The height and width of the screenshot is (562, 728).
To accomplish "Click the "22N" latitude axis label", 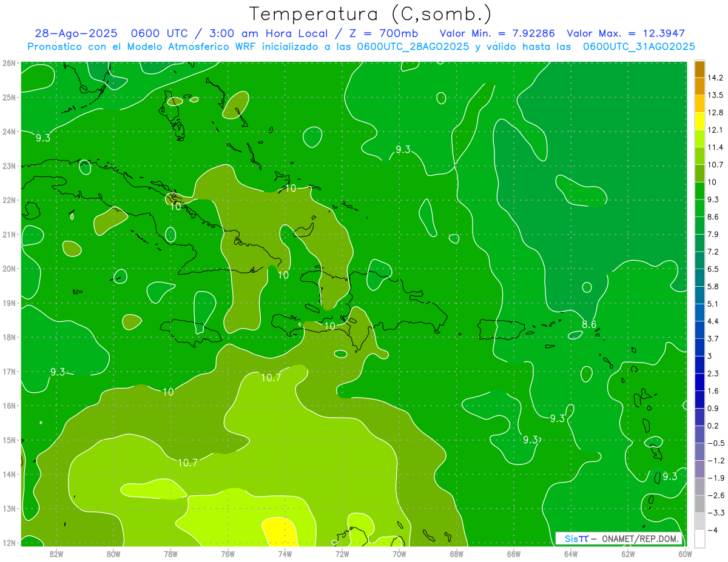I will click(9, 200).
